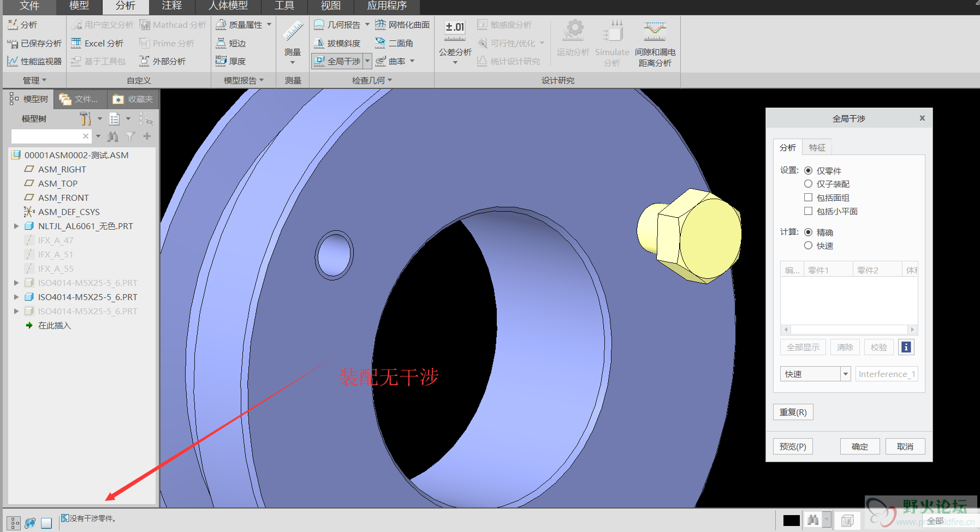Toggle the tree filter funnel icon
The width and height of the screenshot is (980, 532).
click(x=130, y=136)
